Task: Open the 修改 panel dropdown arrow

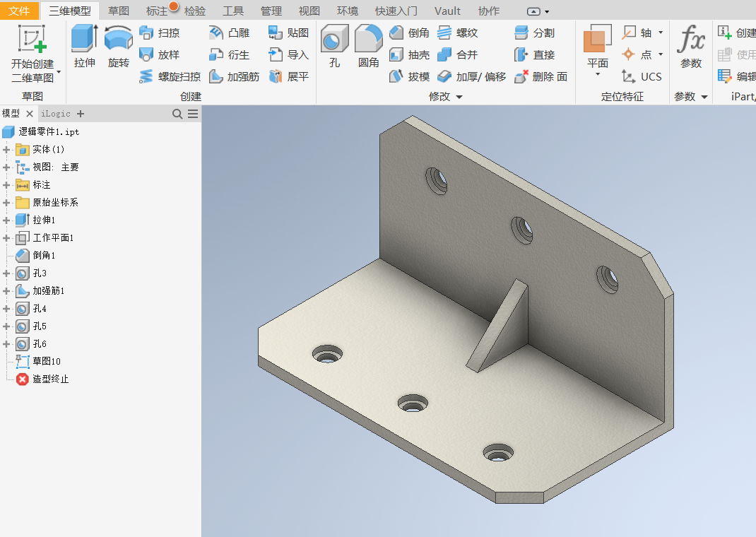Action: pos(459,97)
